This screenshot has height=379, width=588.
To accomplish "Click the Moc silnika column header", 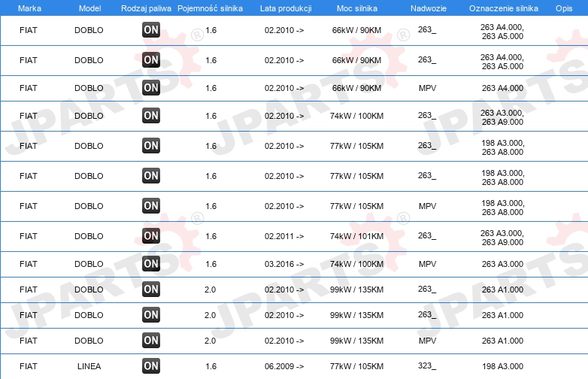I will coord(357,8).
